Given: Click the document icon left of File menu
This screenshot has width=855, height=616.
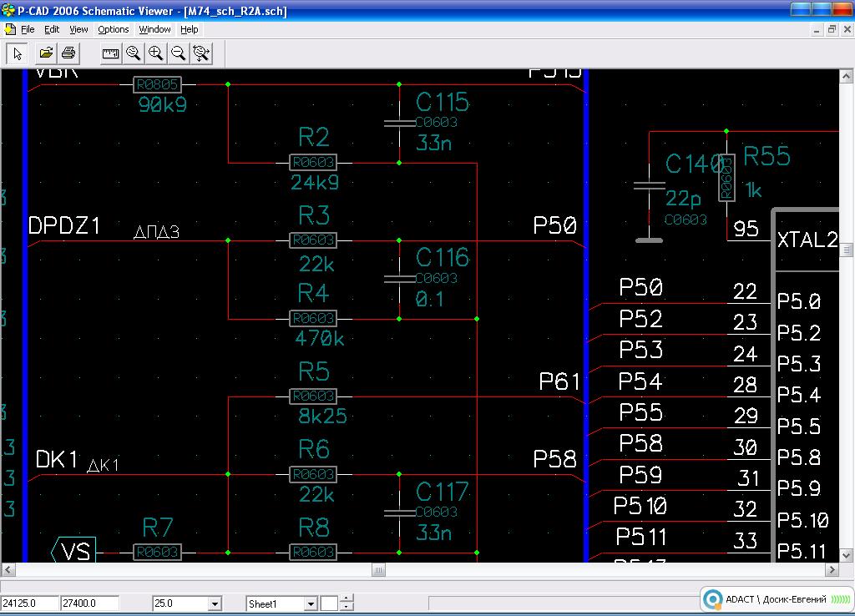Looking at the screenshot, I should click(x=10, y=29).
